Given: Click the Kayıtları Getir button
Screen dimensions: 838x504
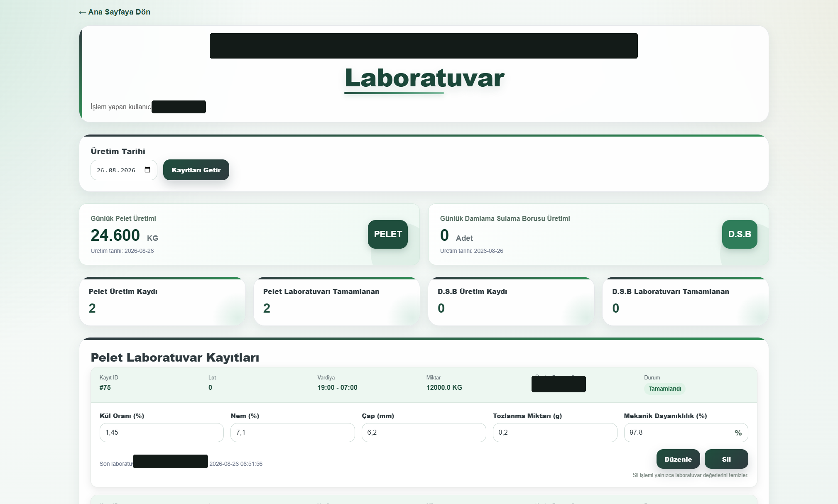Looking at the screenshot, I should pos(196,170).
